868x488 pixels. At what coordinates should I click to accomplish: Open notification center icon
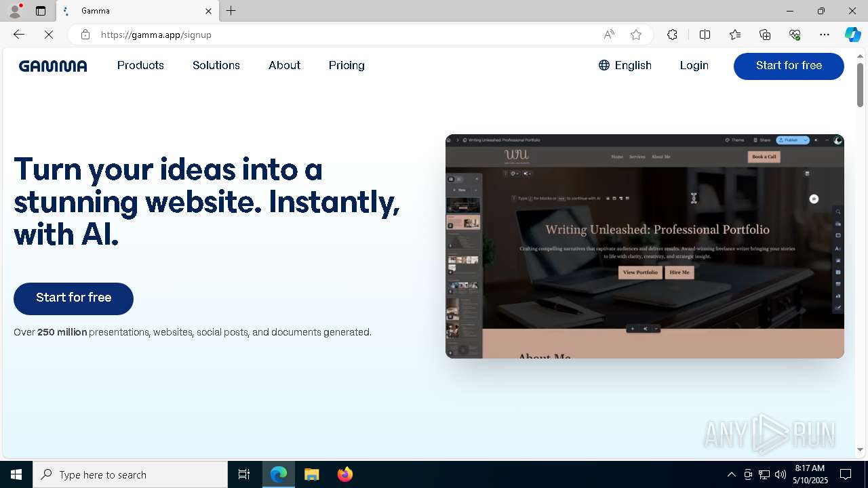pos(846,474)
